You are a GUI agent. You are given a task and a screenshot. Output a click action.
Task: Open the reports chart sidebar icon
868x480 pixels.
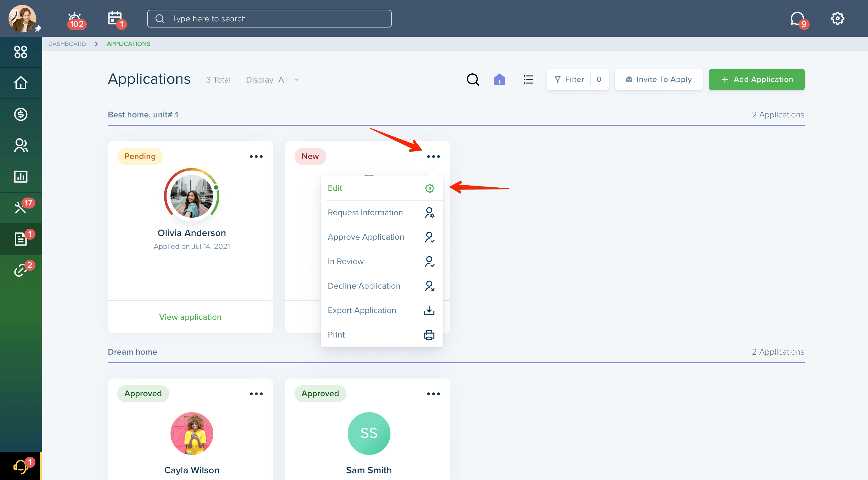coord(20,177)
